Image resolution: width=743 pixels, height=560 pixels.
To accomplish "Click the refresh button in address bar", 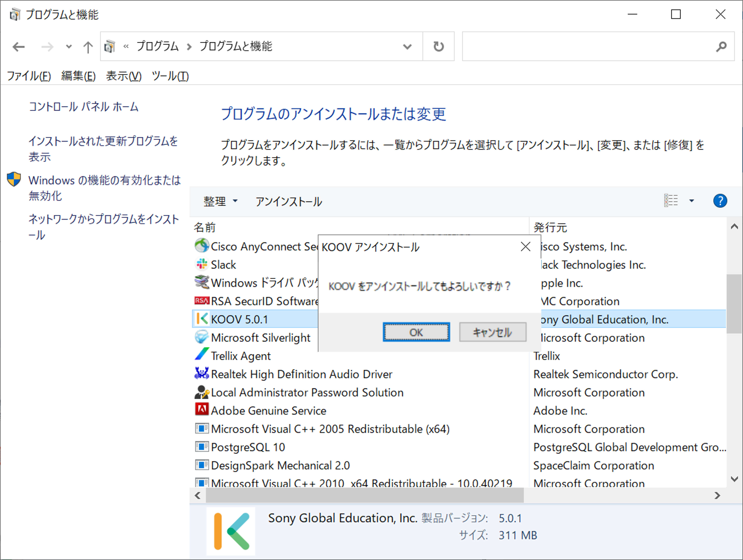I will point(438,46).
